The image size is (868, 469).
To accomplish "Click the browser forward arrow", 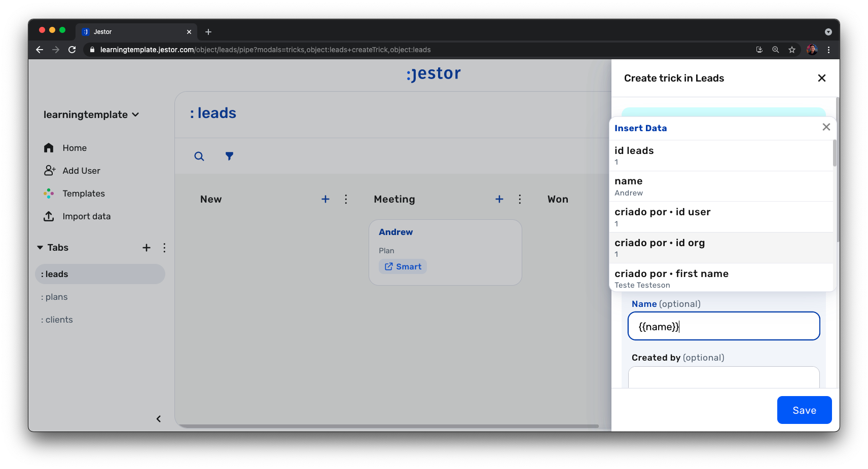I will [56, 50].
